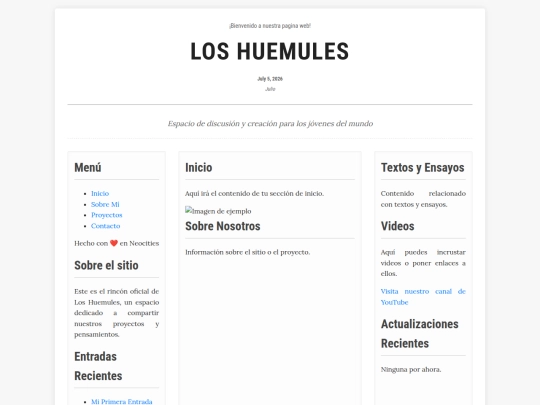This screenshot has height=405, width=540.
Task: Click the Julio author text under date
Action: point(270,89)
